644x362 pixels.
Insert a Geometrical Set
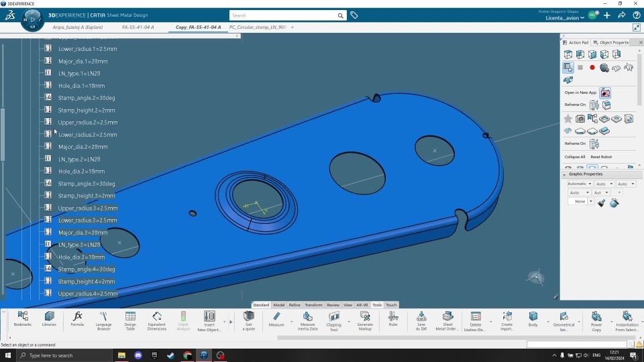pyautogui.click(x=563, y=320)
